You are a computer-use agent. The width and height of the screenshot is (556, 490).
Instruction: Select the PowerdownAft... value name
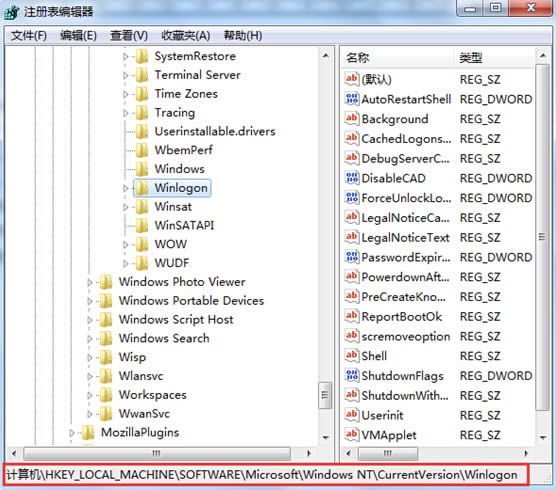coord(405,277)
